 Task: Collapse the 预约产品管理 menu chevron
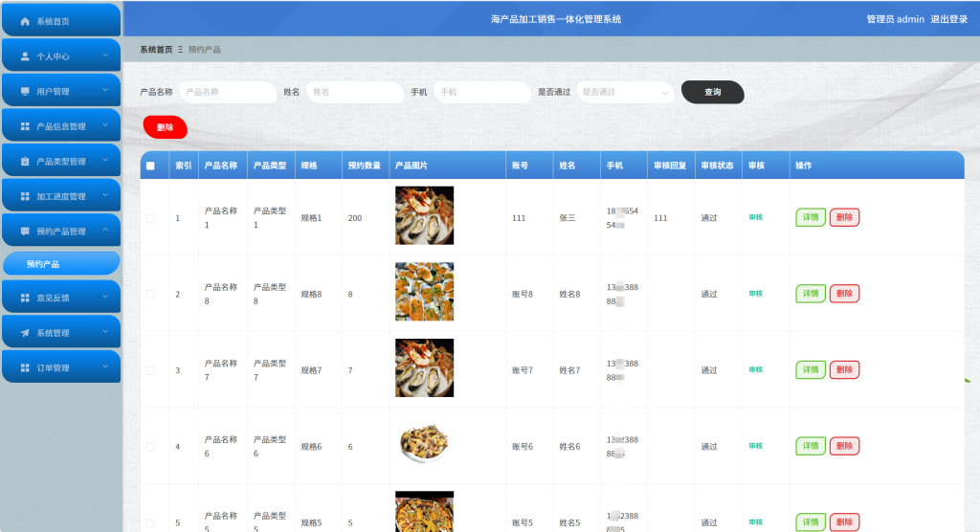[105, 231]
